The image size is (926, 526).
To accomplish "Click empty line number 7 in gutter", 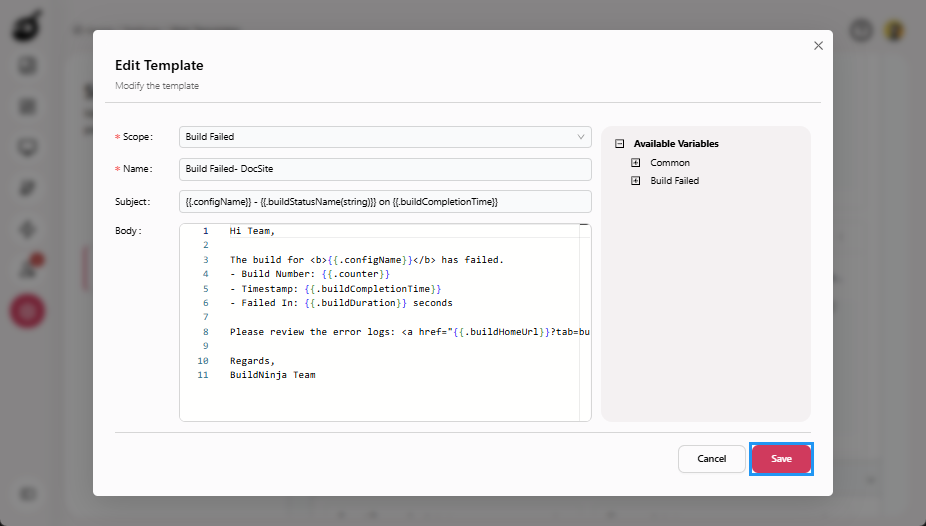I will (206, 317).
